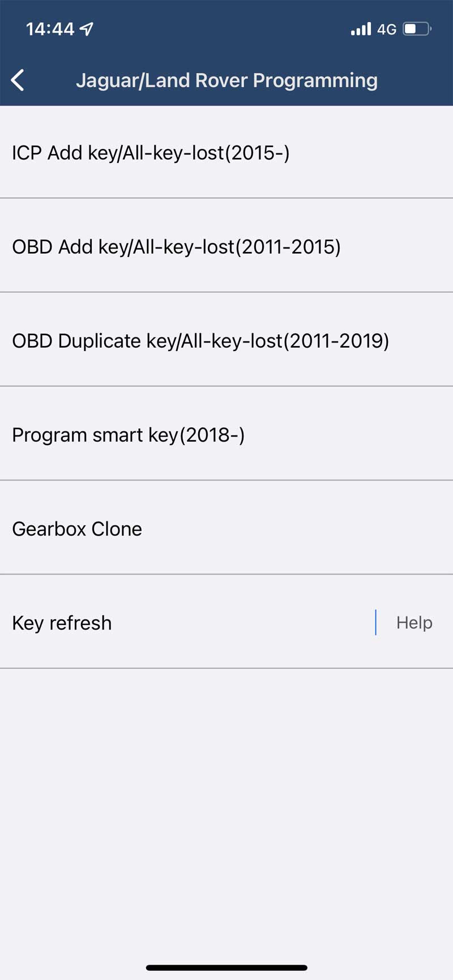The height and width of the screenshot is (980, 453).
Task: Tap the 4G network indicator
Action: point(387,29)
